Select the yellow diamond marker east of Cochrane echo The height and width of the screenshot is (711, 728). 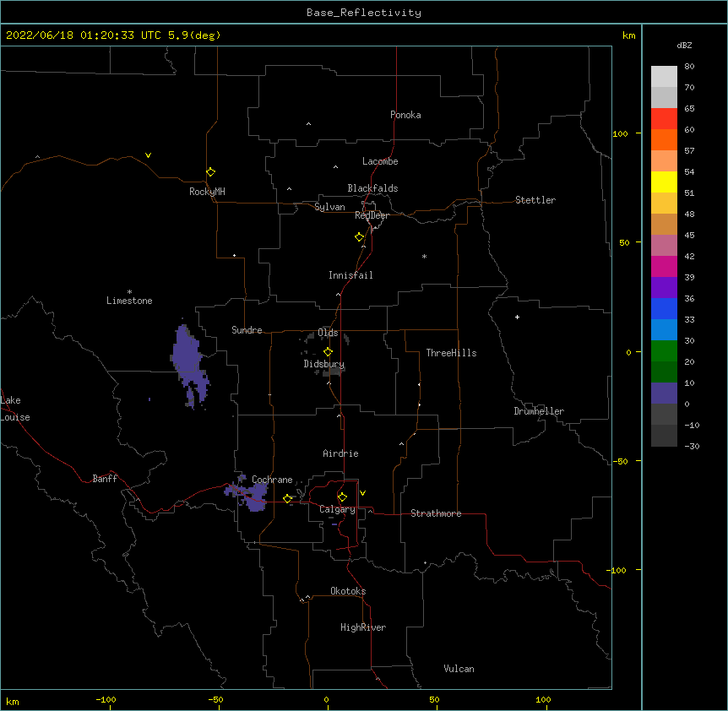[287, 499]
